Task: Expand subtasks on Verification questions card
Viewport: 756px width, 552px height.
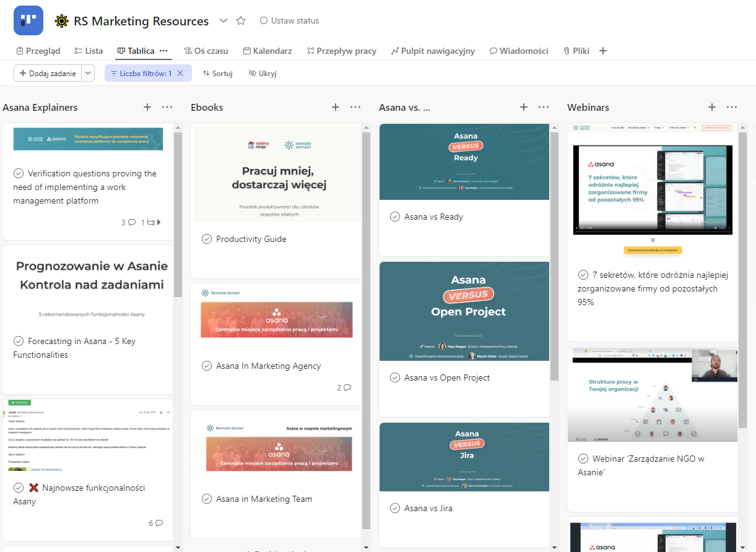Action: [x=151, y=222]
